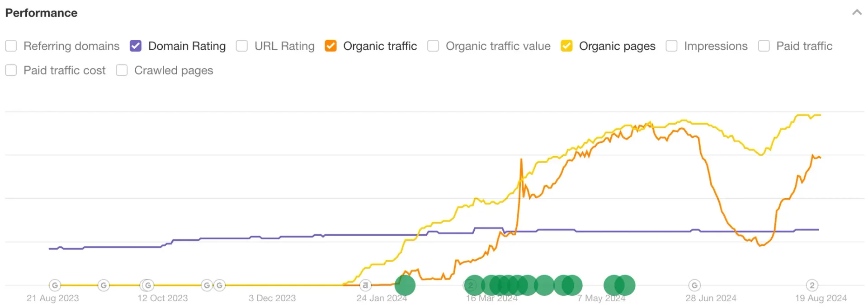Turn off the Organic pages checkbox
The height and width of the screenshot is (308, 868).
click(566, 46)
